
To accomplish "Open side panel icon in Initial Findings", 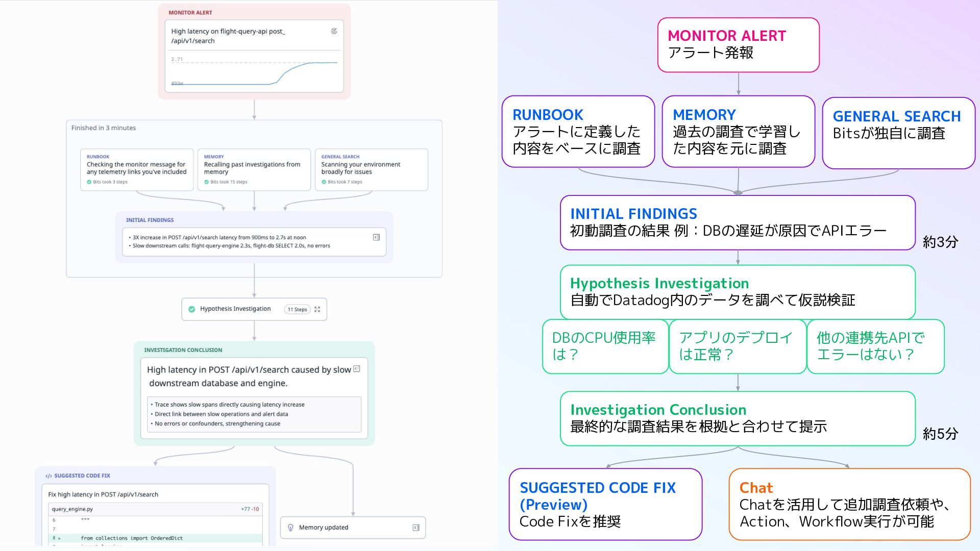I will click(376, 237).
